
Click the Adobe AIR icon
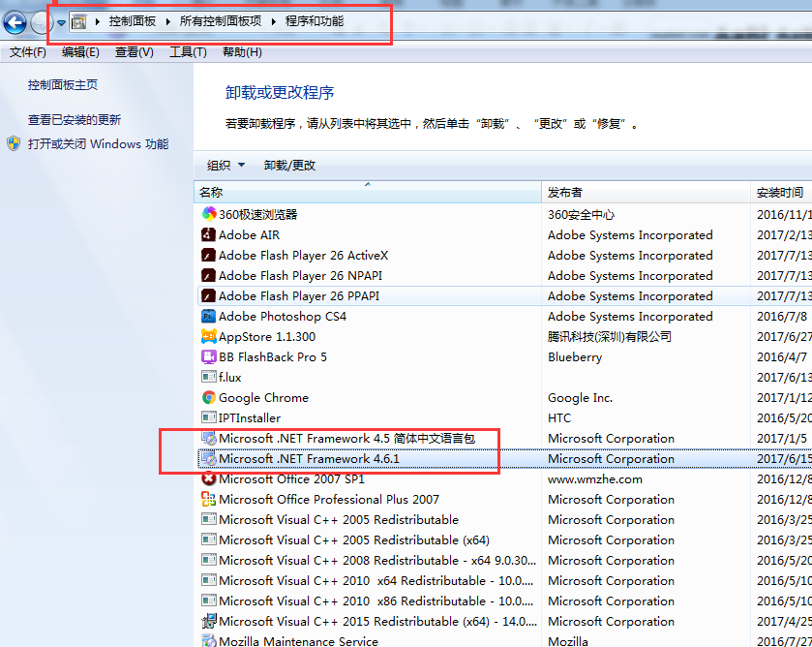click(208, 234)
